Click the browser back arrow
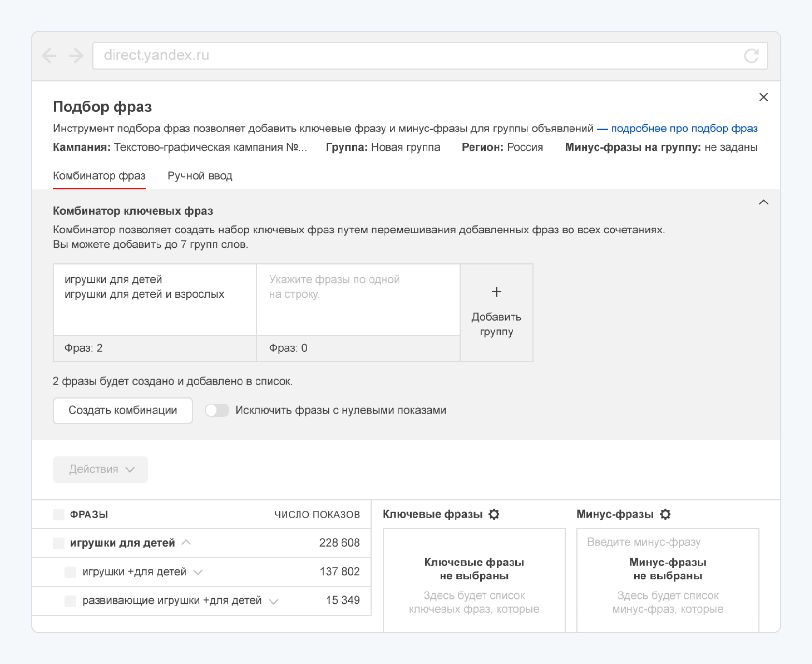The height and width of the screenshot is (664, 812). click(x=49, y=56)
